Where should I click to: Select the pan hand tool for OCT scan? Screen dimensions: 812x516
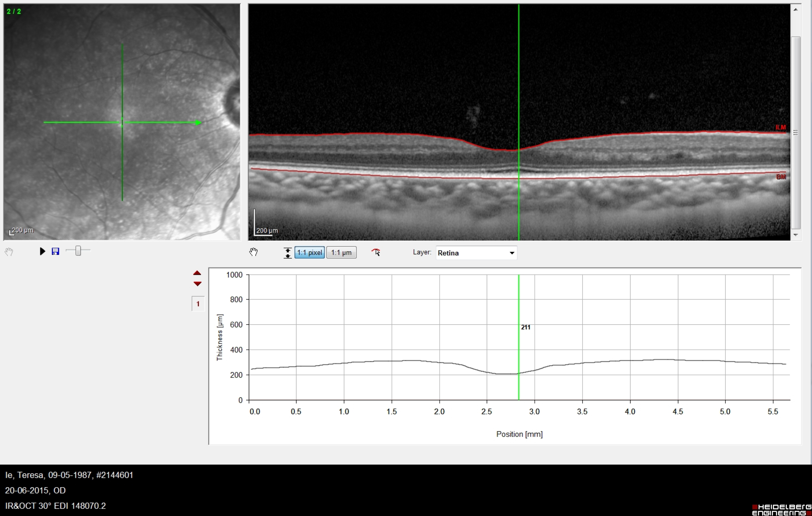tap(254, 252)
